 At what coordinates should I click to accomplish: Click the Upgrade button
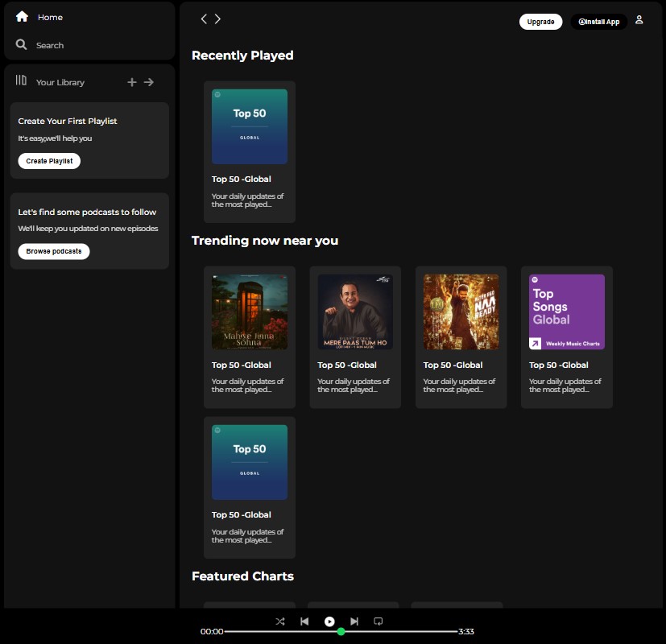[540, 22]
